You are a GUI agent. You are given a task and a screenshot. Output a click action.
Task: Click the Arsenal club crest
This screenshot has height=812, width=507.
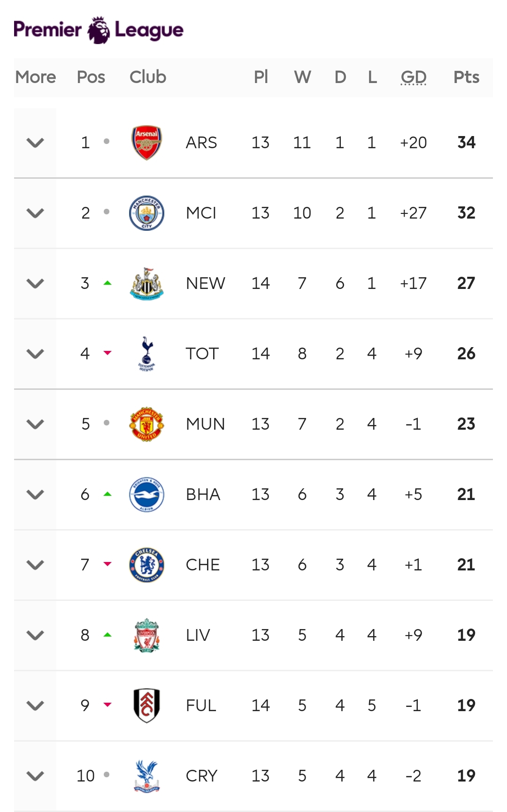[x=146, y=143]
